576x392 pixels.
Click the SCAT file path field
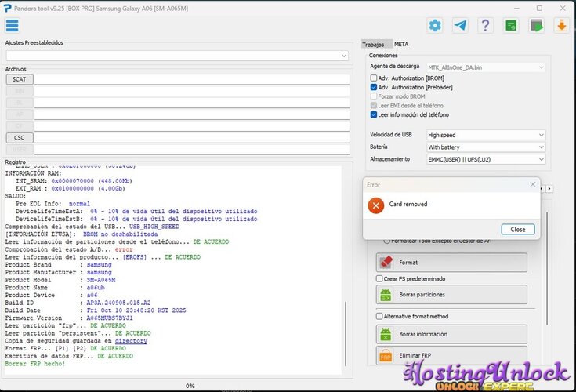(x=192, y=79)
